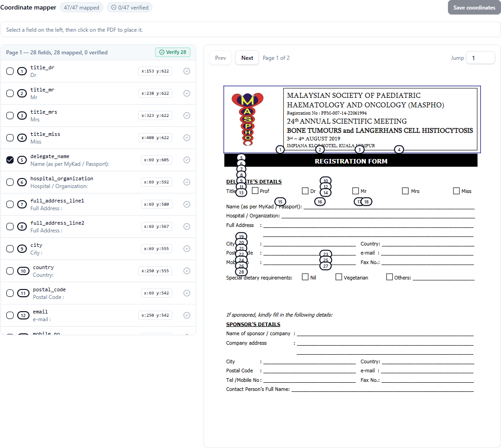Click 'Page 1 of 2' label
Viewport: 501px width, 448px height.
tap(276, 58)
